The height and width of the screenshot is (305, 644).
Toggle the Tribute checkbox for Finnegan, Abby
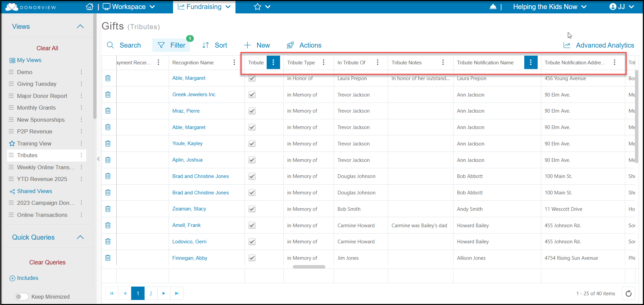pos(252,258)
